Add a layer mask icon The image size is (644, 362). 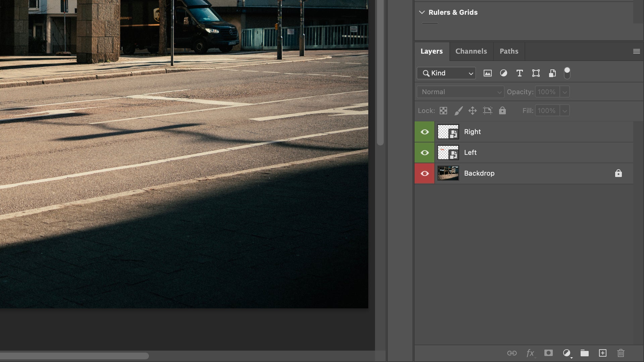548,353
